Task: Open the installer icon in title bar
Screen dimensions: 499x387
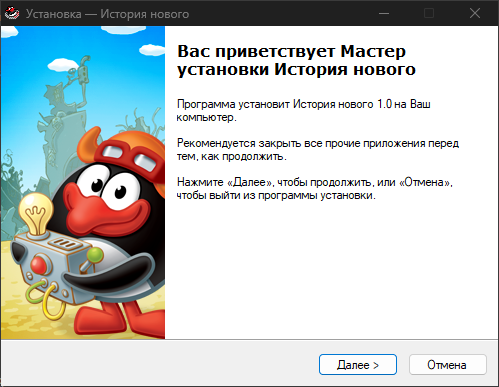Action: tap(12, 14)
